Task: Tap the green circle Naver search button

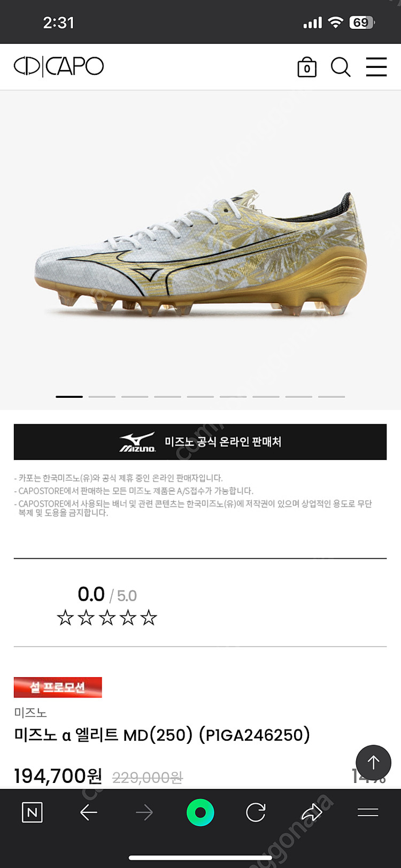Action: click(x=200, y=813)
